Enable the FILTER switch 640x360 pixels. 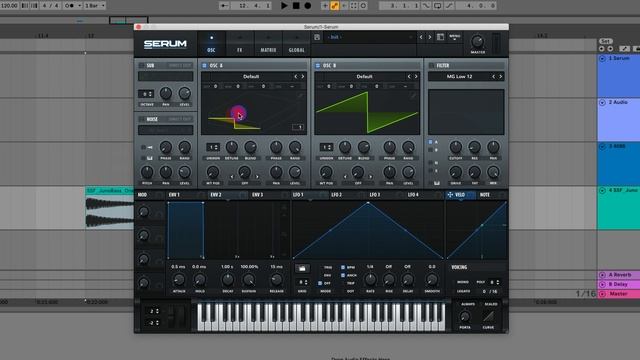click(x=431, y=65)
